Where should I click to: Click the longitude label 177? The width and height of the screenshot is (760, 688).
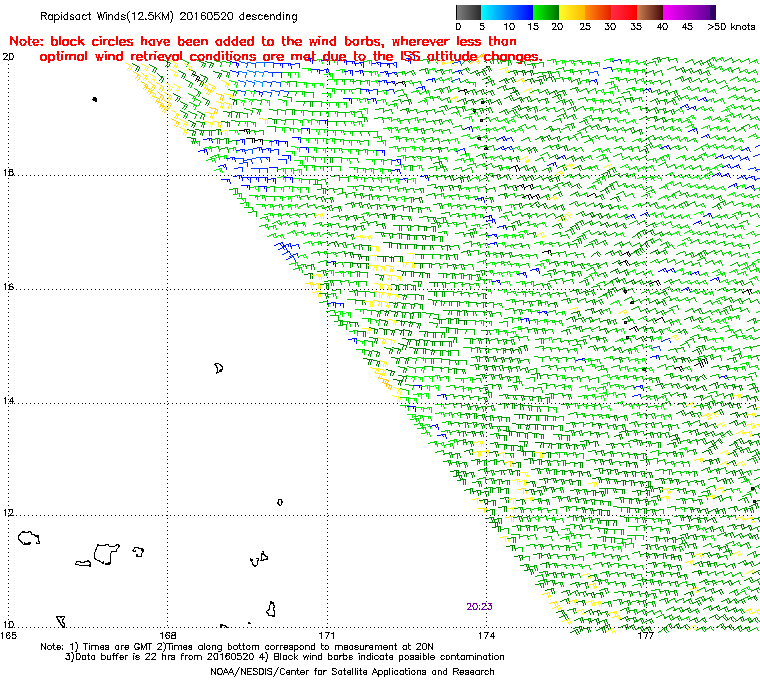(x=646, y=635)
